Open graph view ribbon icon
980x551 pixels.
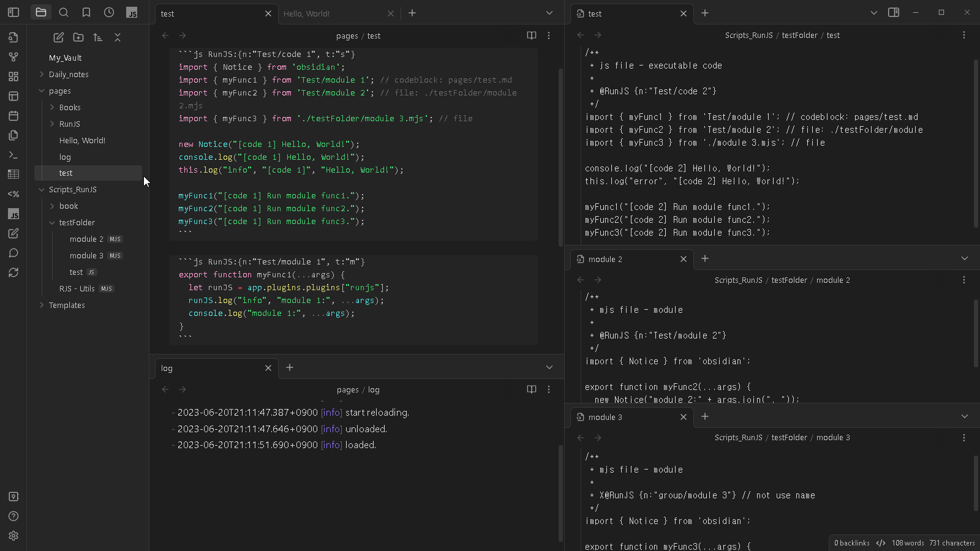(x=13, y=57)
